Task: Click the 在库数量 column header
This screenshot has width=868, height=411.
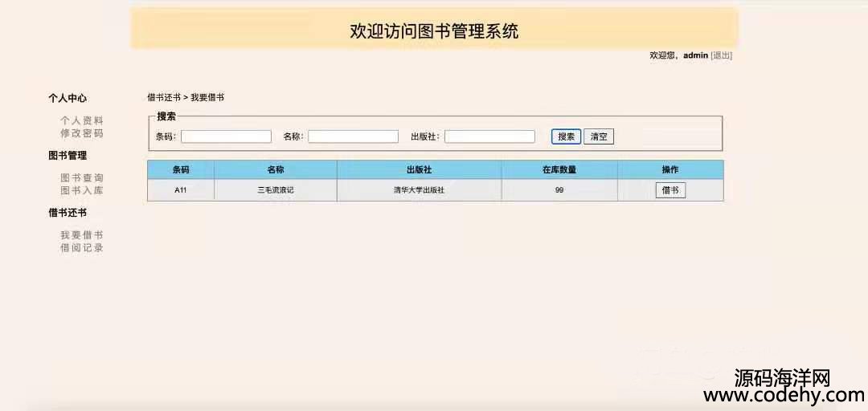Action: click(x=559, y=170)
